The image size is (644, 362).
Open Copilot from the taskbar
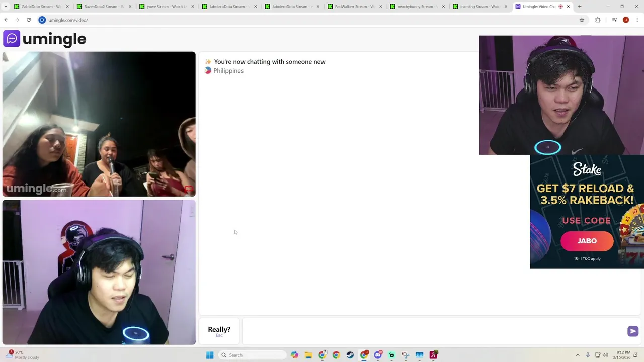click(x=294, y=355)
